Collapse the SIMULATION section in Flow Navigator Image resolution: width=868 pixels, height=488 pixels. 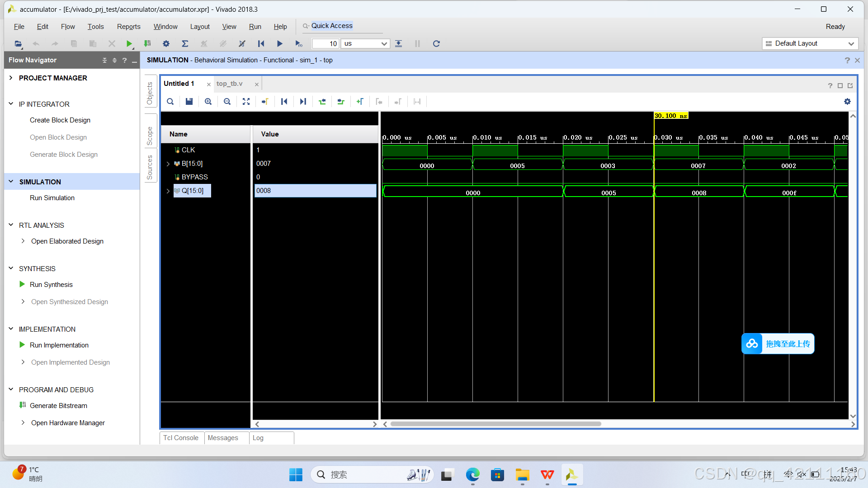coord(10,182)
